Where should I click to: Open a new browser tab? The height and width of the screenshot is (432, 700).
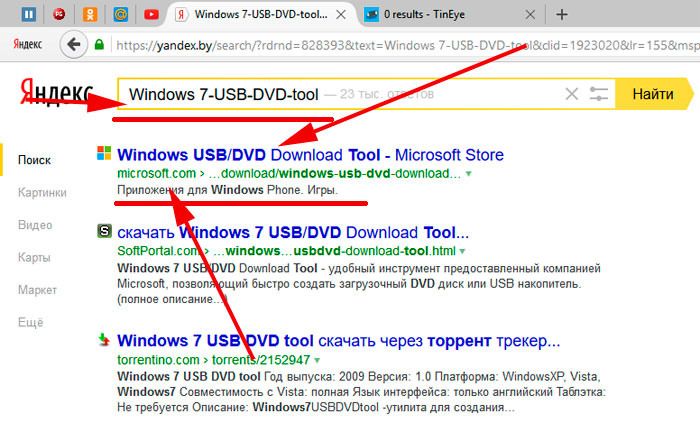[562, 15]
